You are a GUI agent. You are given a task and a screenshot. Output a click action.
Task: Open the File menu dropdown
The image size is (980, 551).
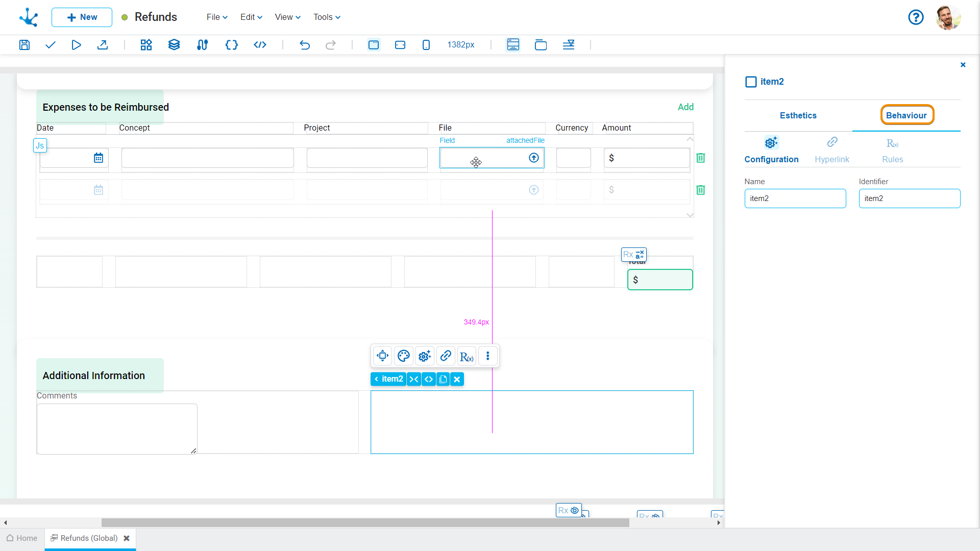[217, 17]
